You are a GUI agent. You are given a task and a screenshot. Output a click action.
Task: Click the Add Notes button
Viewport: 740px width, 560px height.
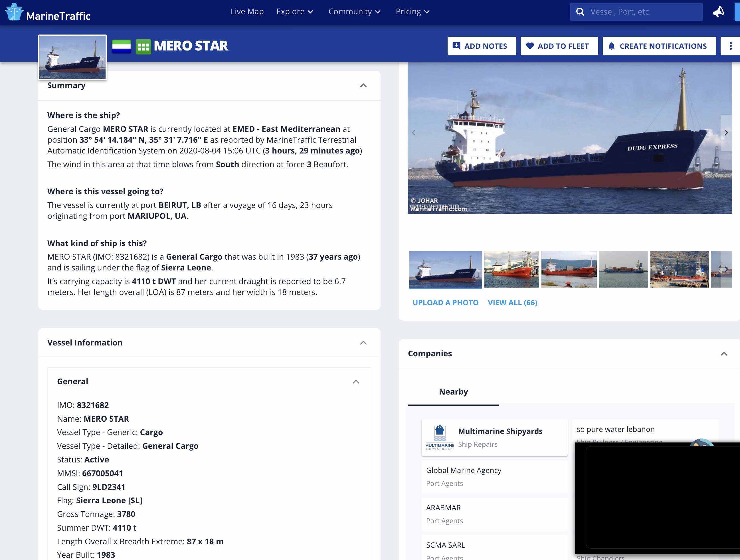tap(482, 46)
